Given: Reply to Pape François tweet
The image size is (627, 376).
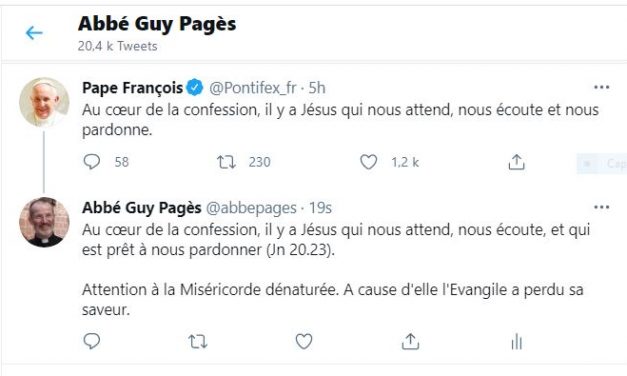Looking at the screenshot, I should click(92, 162).
